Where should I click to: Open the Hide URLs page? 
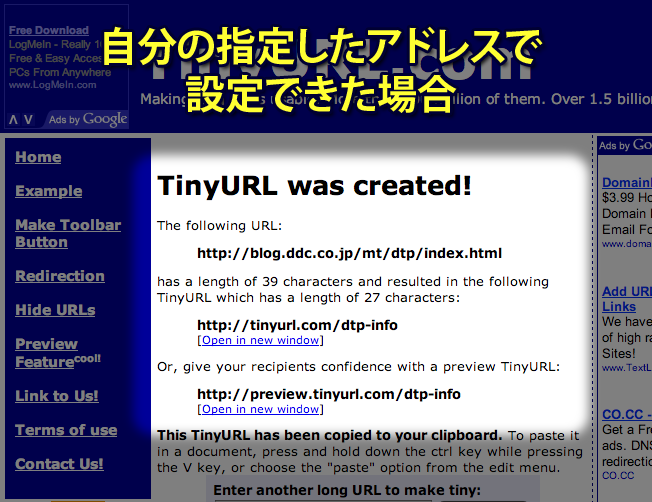coord(55,310)
